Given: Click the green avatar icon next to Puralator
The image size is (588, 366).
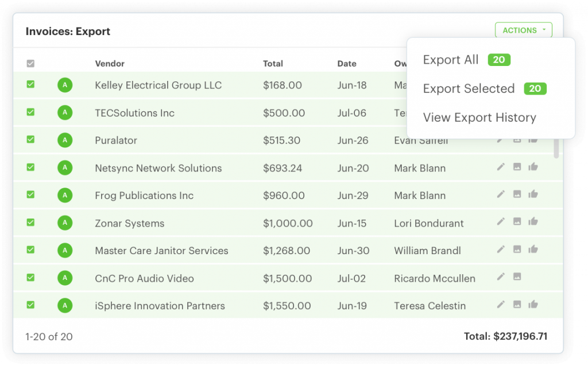Looking at the screenshot, I should [x=65, y=140].
